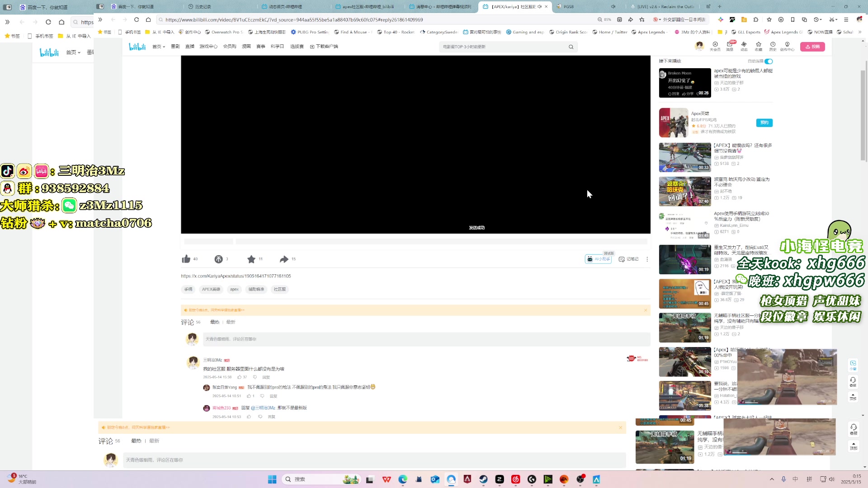Go to the browser home page icon
Viewport: 868px width, 488px height.
[x=148, y=19]
